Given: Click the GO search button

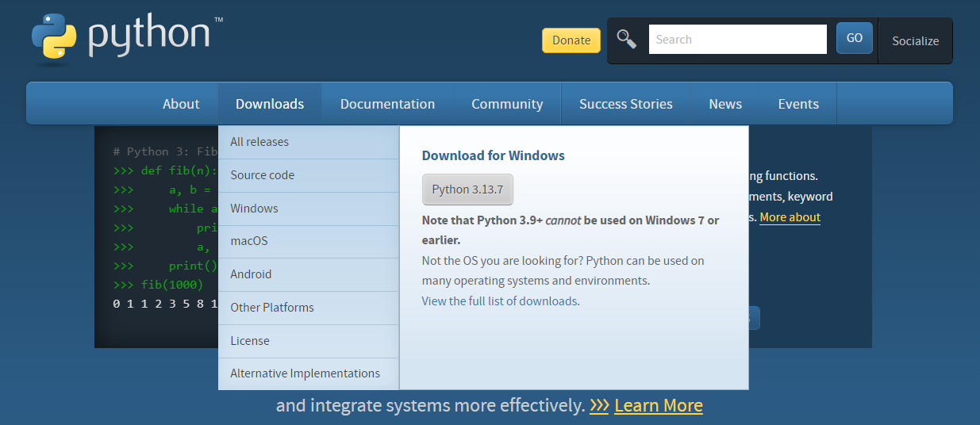Looking at the screenshot, I should coord(855,38).
